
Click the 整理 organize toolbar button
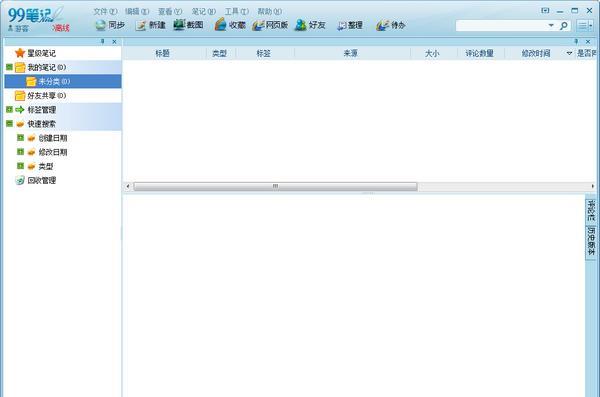(x=350, y=25)
